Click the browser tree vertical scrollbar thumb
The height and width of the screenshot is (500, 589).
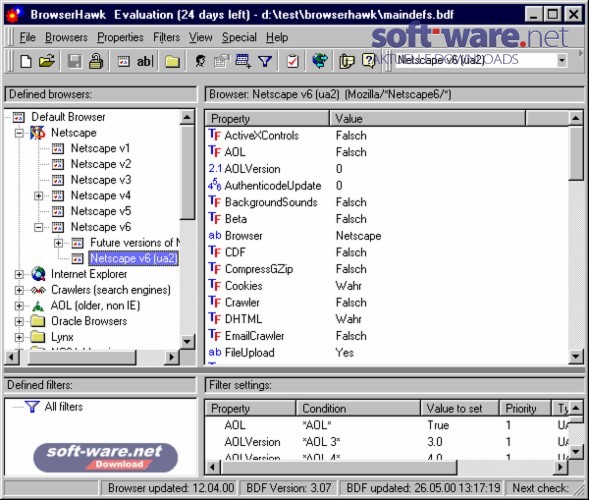pyautogui.click(x=187, y=172)
